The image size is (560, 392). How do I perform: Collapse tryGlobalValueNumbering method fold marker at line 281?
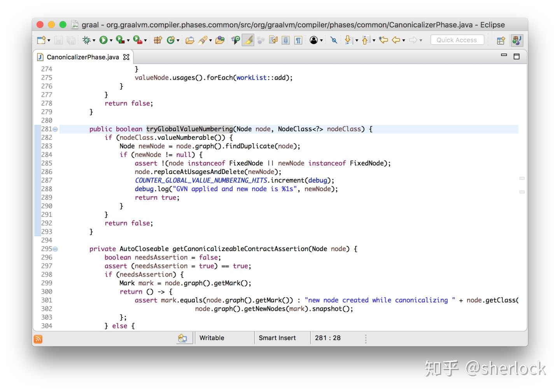point(55,129)
